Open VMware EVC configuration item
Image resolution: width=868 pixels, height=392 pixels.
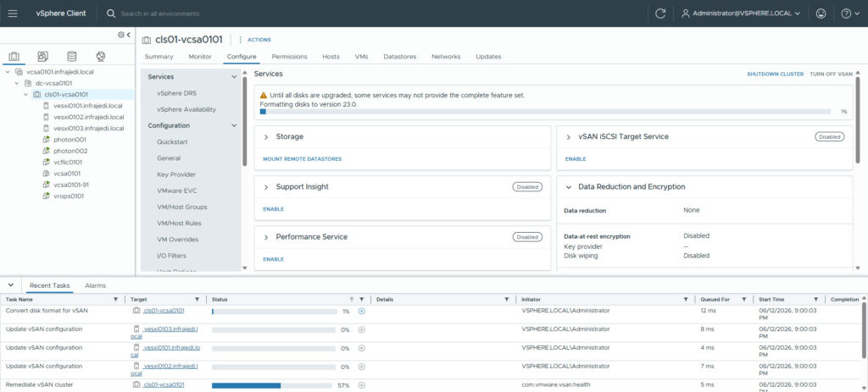pyautogui.click(x=177, y=190)
